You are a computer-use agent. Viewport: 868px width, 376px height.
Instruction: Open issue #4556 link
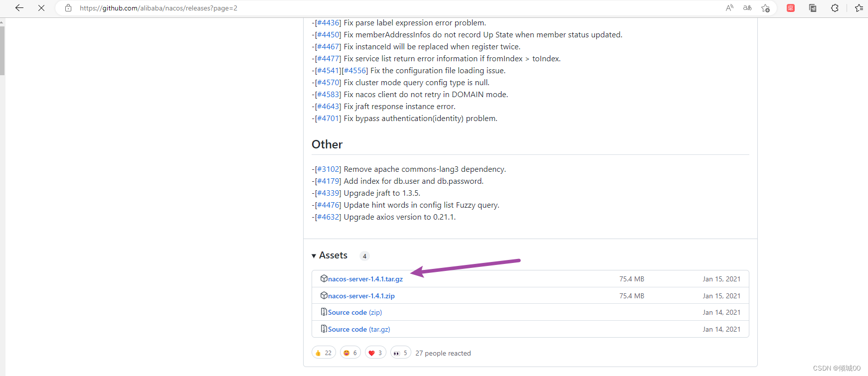(x=355, y=71)
